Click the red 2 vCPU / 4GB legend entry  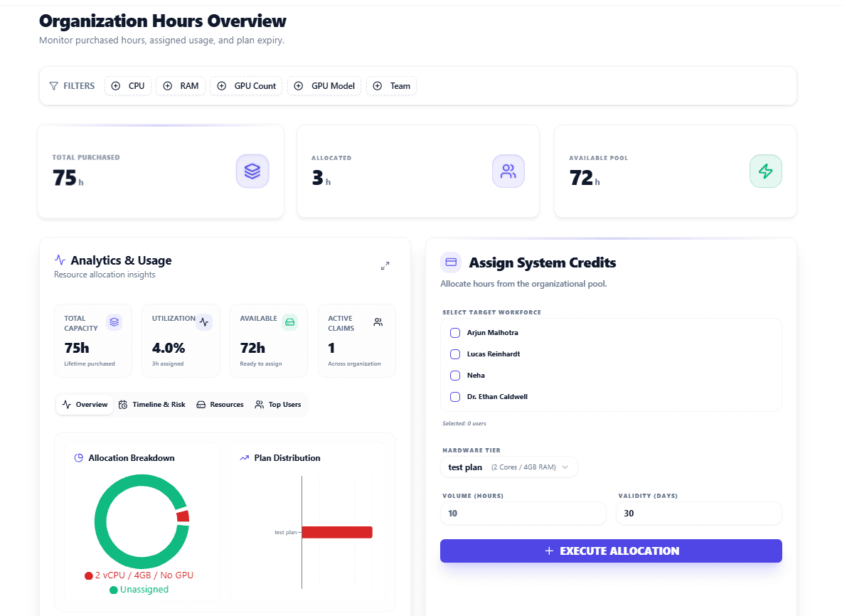pyautogui.click(x=139, y=575)
